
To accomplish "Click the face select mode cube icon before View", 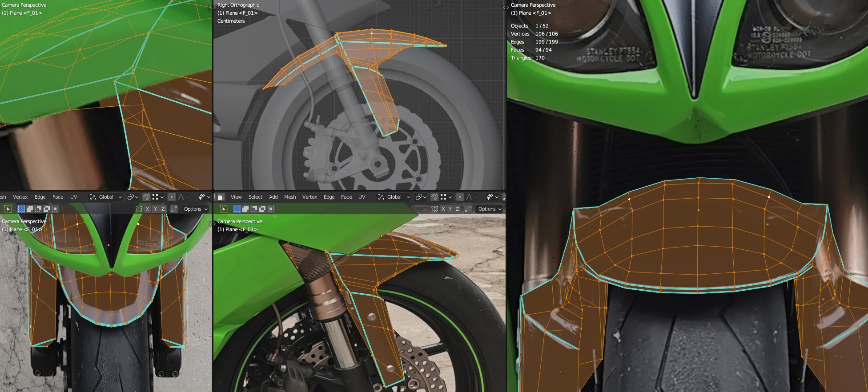I will point(221,197).
